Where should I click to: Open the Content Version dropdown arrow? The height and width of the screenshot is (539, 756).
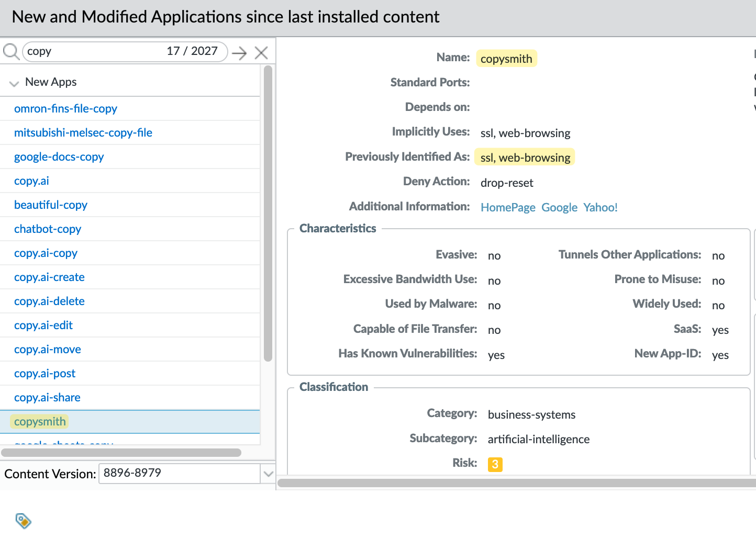[269, 474]
